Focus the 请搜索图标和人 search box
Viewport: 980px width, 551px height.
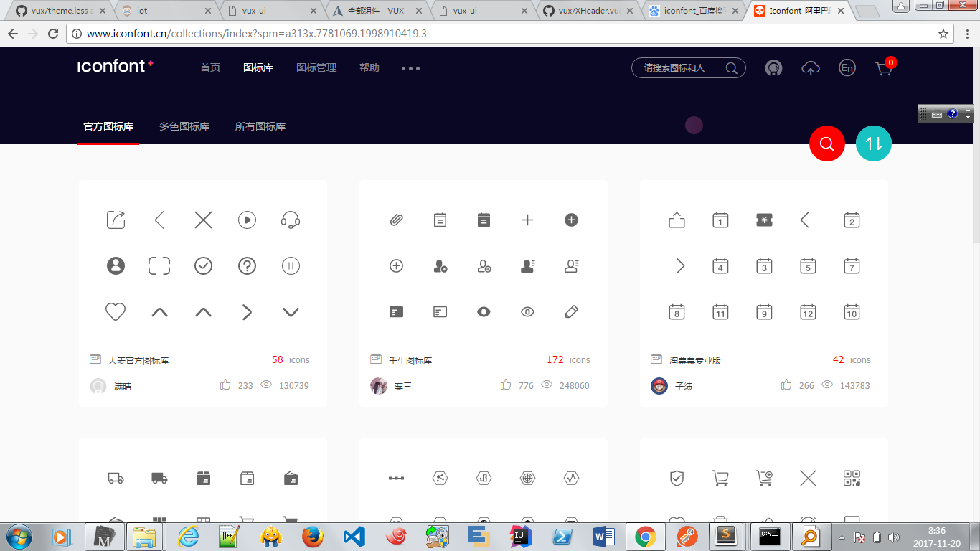click(x=689, y=68)
